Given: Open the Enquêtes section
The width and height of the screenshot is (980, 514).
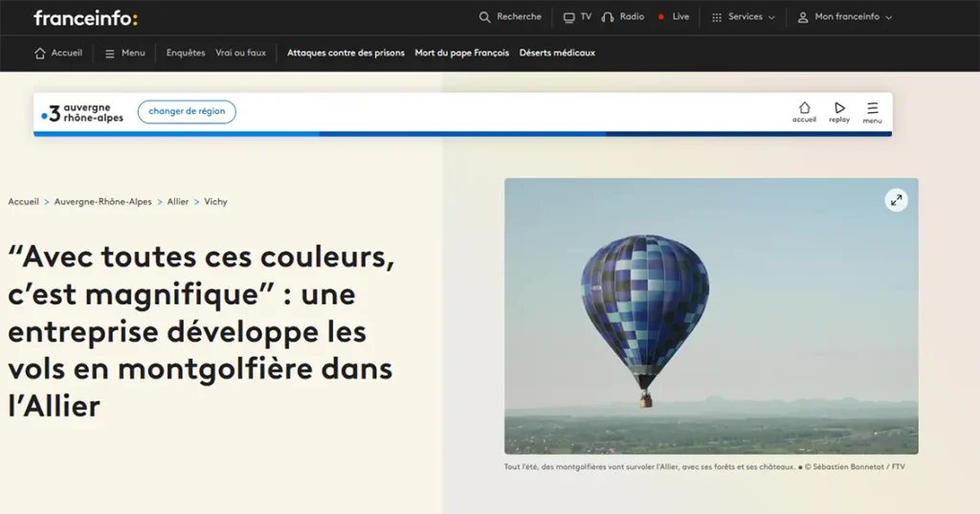Looking at the screenshot, I should pyautogui.click(x=186, y=53).
